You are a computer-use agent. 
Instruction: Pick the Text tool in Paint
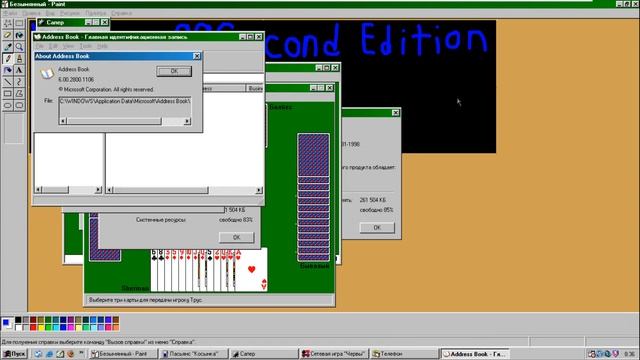(x=19, y=70)
